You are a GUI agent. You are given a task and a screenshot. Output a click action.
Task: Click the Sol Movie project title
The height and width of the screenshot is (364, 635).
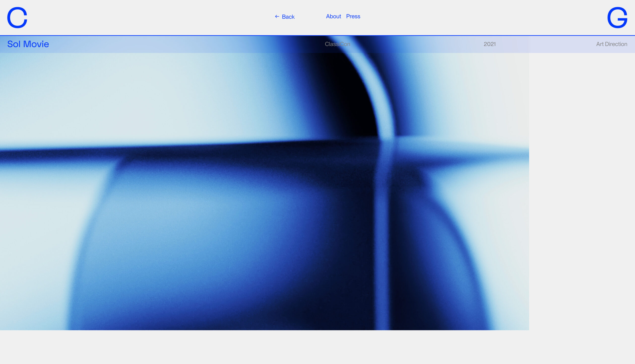(x=28, y=44)
